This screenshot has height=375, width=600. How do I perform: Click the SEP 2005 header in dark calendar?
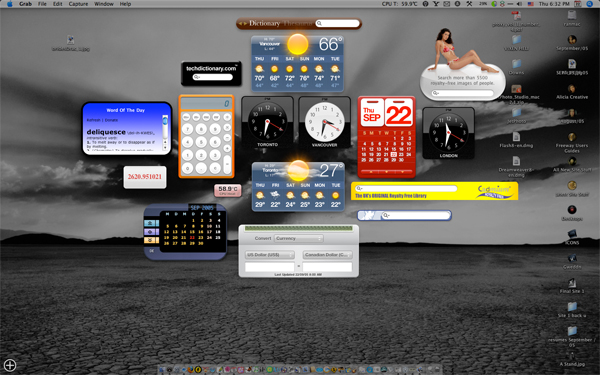(202, 208)
